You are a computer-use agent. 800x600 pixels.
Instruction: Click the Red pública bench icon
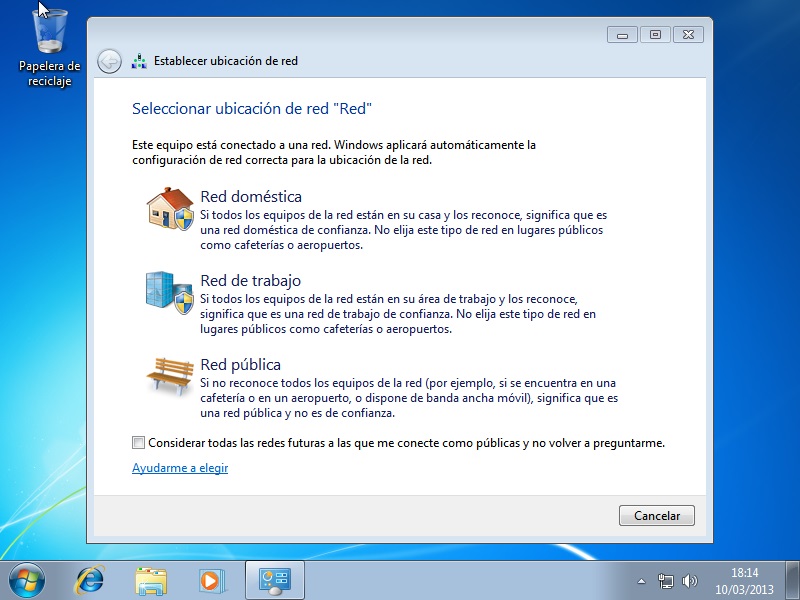[x=170, y=376]
